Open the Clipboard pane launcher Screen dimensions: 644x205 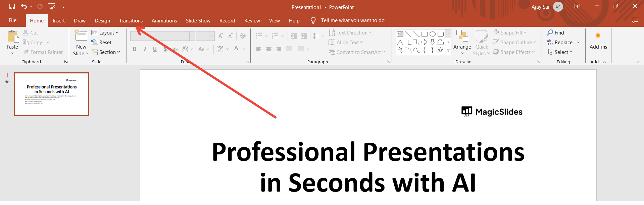(66, 62)
